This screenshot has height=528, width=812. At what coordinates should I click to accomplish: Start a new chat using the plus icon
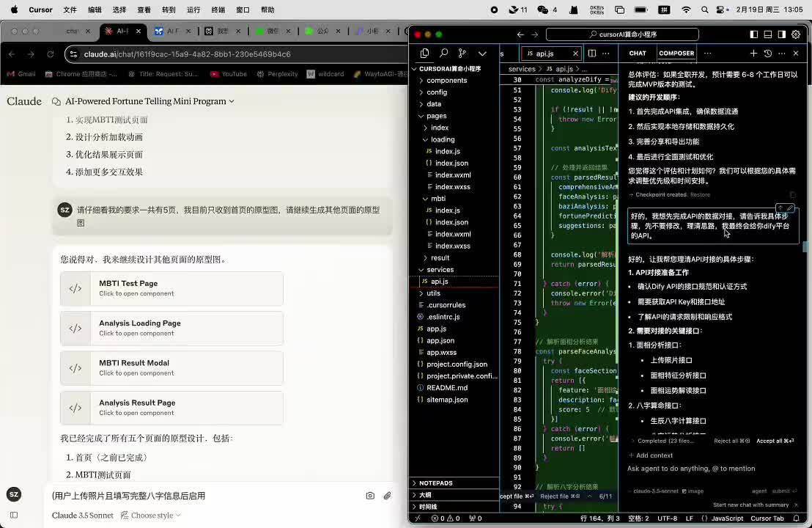point(753,53)
